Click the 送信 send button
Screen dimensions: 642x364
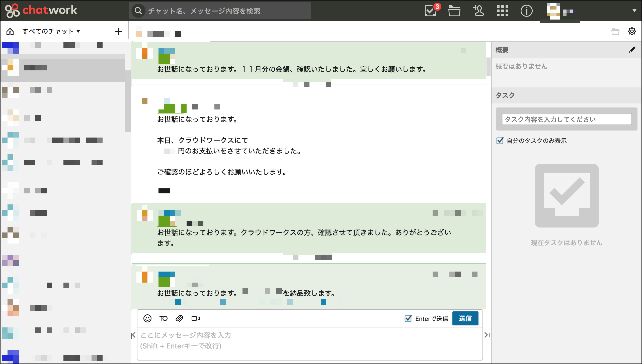coord(465,318)
